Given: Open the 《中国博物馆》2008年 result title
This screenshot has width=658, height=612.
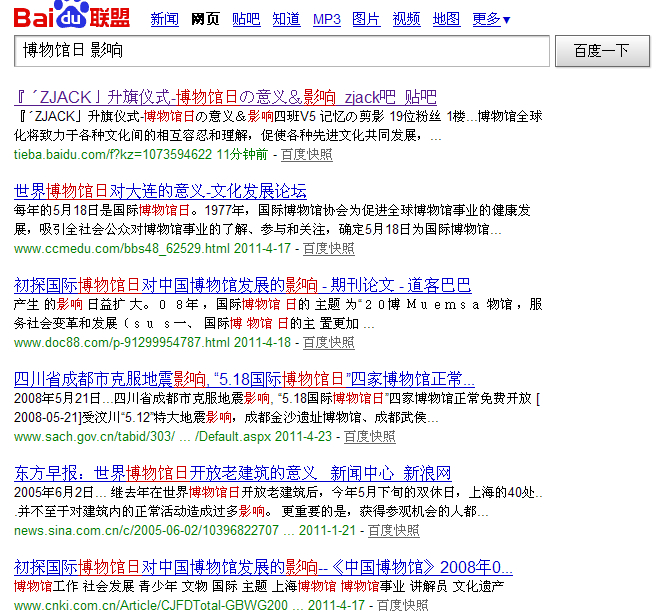Looking at the screenshot, I should (263, 568).
